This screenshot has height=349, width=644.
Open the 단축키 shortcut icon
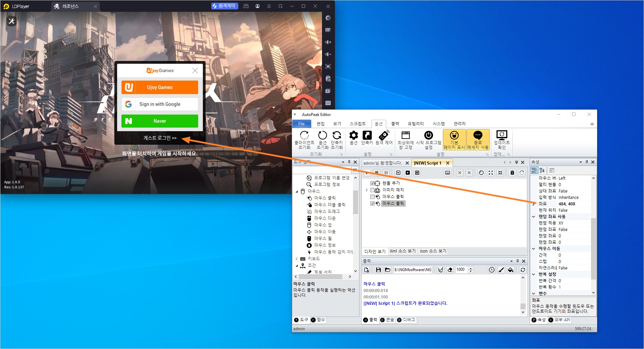[x=367, y=138]
